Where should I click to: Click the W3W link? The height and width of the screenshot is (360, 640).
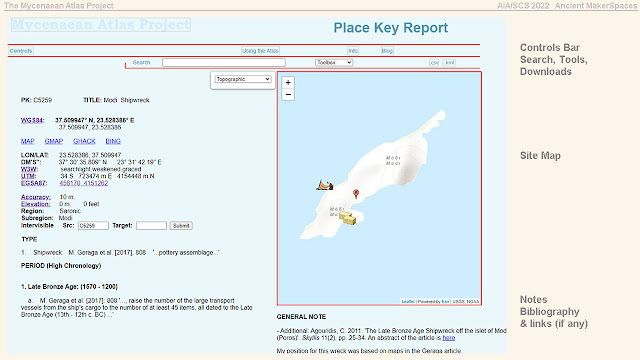29,169
